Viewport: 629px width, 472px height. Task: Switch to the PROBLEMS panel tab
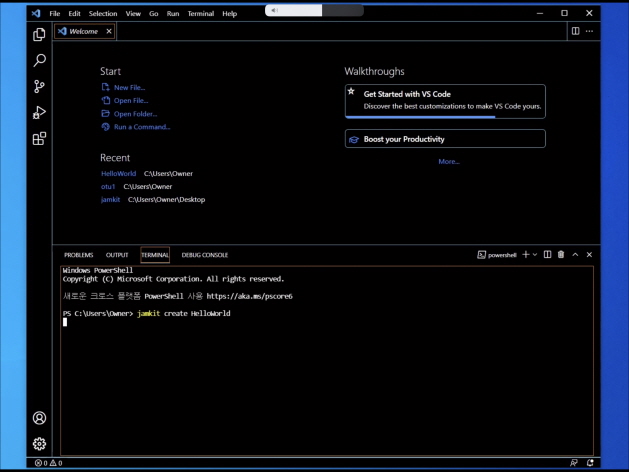[x=79, y=255]
